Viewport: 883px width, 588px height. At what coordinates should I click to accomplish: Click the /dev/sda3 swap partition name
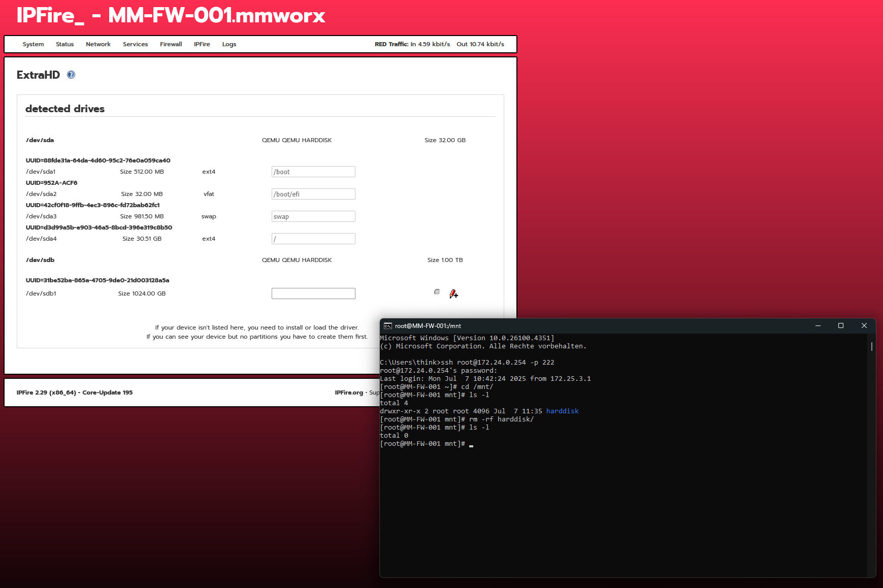41,216
